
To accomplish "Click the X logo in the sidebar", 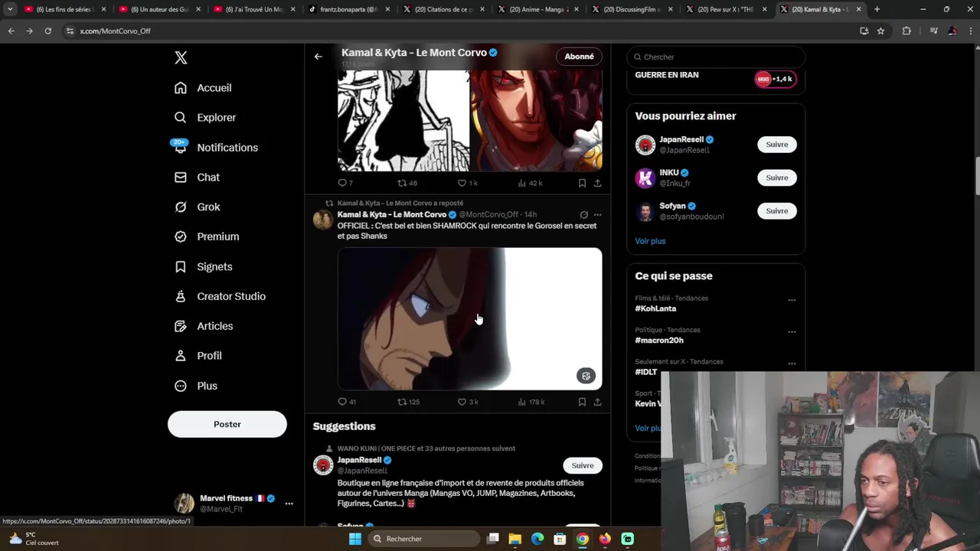I will tap(181, 57).
